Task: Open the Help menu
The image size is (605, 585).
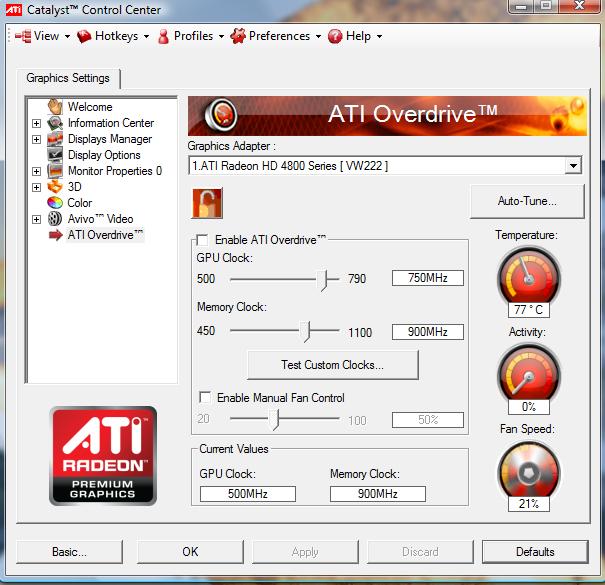Action: coord(358,36)
